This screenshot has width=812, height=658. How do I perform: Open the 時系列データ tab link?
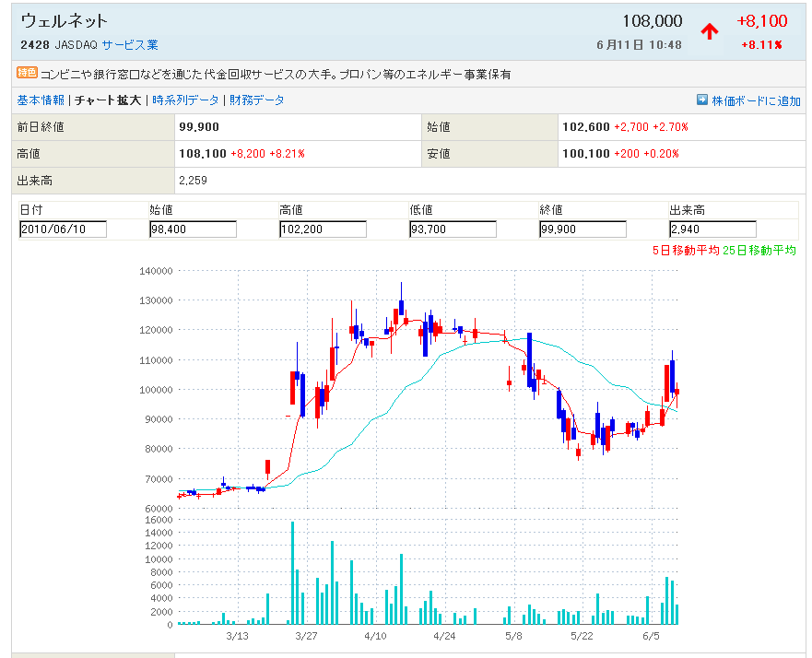[x=185, y=100]
